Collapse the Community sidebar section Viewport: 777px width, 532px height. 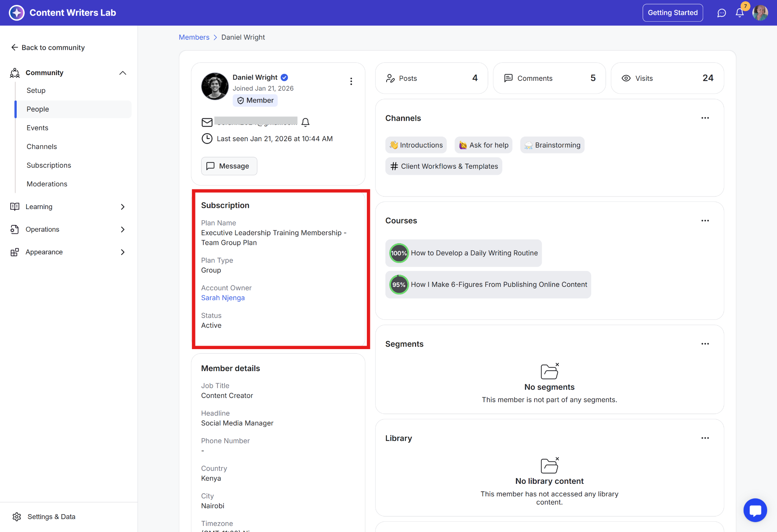pos(123,73)
